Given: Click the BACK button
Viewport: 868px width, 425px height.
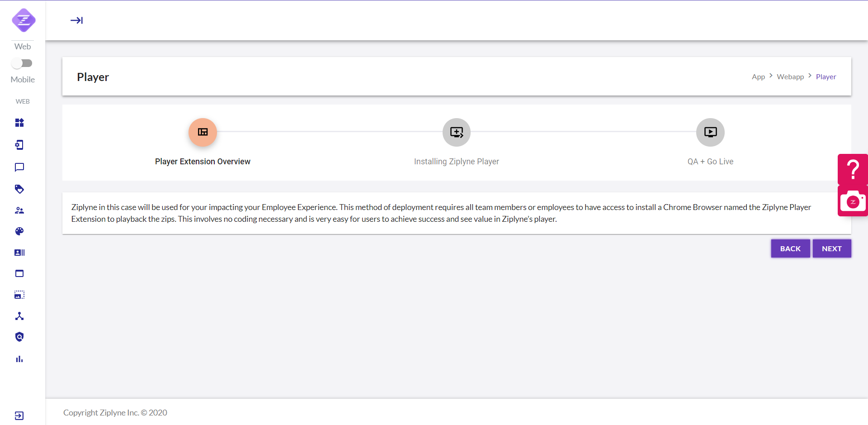Looking at the screenshot, I should pyautogui.click(x=790, y=248).
